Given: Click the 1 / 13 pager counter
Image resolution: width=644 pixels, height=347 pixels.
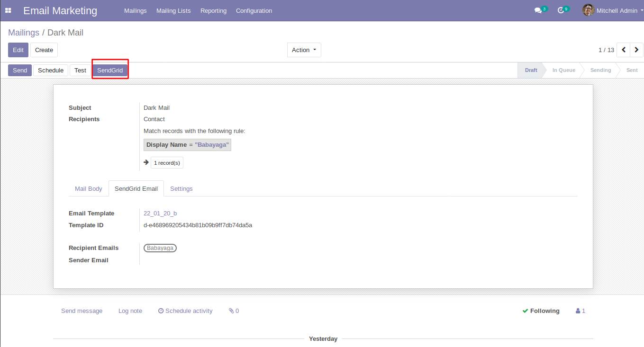Looking at the screenshot, I should point(606,50).
